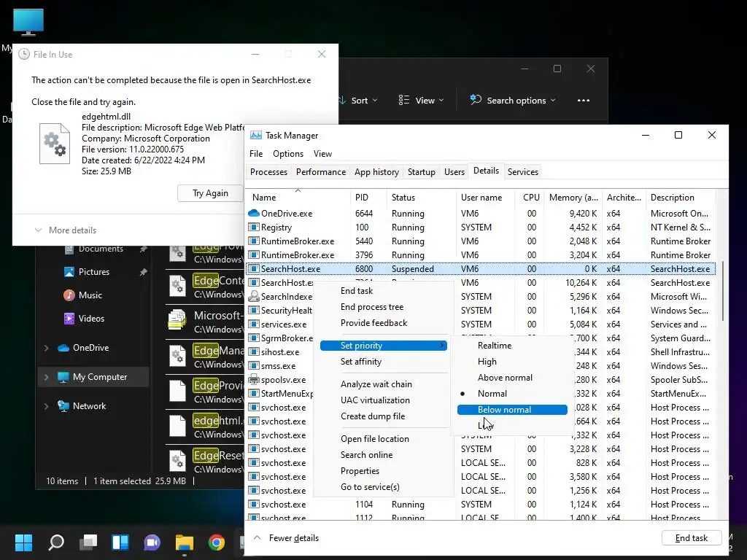Click the Network icon in Explorer sidebar
This screenshot has height=560, width=747.
(x=63, y=406)
